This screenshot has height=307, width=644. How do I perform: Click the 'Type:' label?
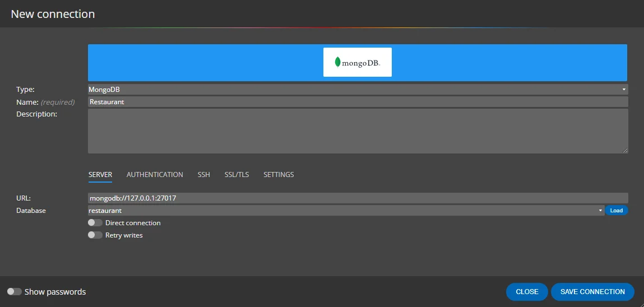pos(25,90)
